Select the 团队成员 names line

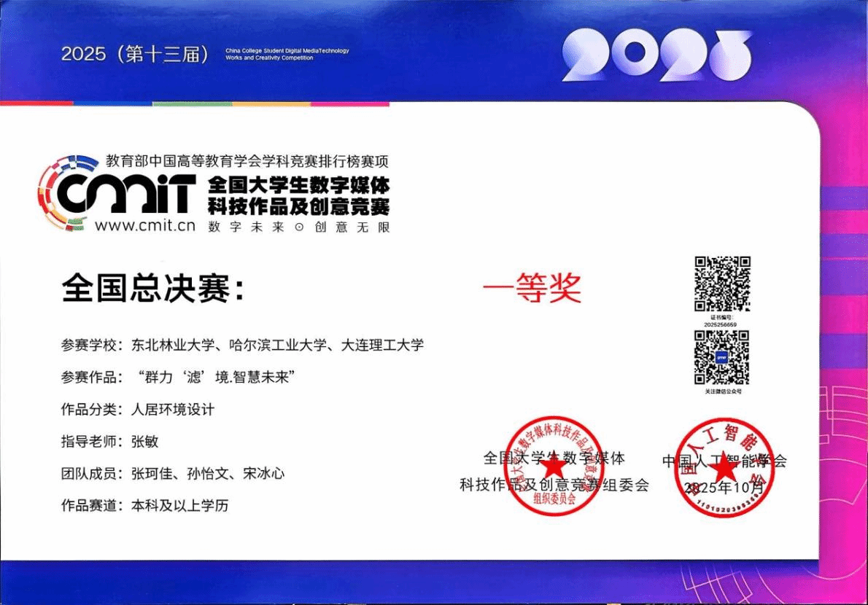tap(207, 473)
